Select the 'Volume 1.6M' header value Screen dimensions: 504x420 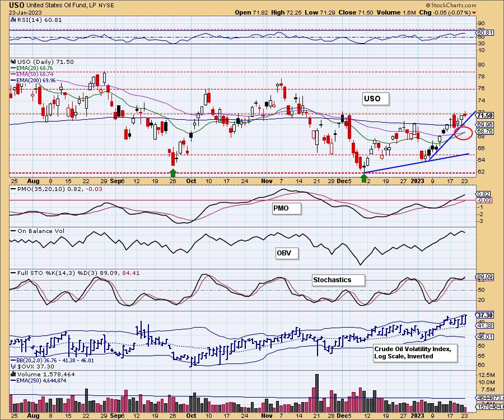[x=396, y=12]
